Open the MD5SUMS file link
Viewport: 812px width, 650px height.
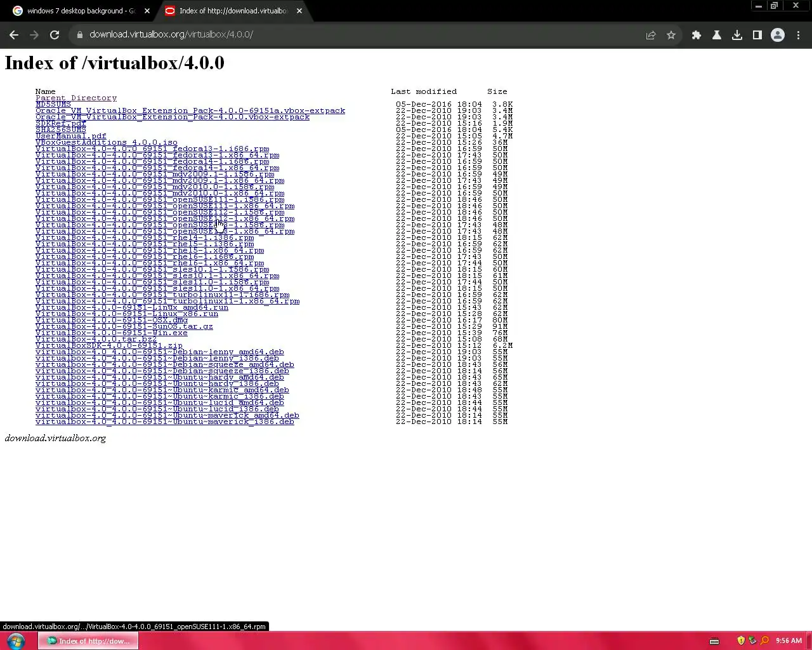(x=53, y=104)
